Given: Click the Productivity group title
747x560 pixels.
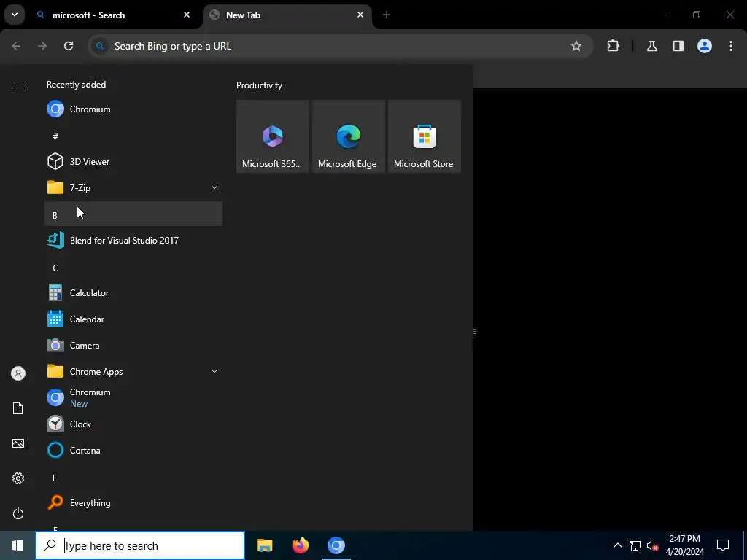Looking at the screenshot, I should 259,85.
